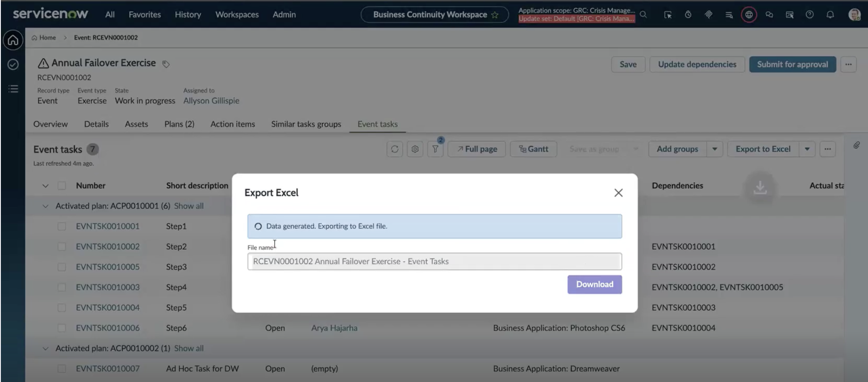The image size is (868, 382).
Task: Switch to the Action items tab
Action: 233,124
